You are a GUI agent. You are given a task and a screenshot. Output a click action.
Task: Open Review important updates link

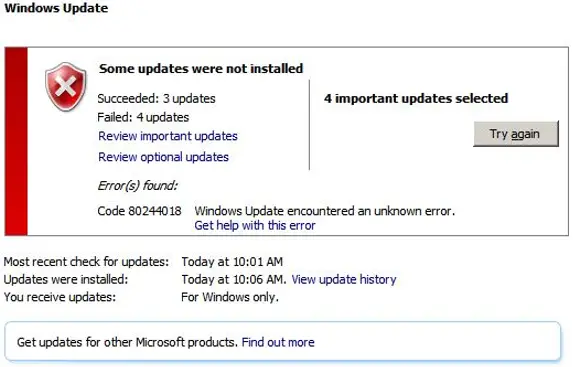[x=168, y=136]
